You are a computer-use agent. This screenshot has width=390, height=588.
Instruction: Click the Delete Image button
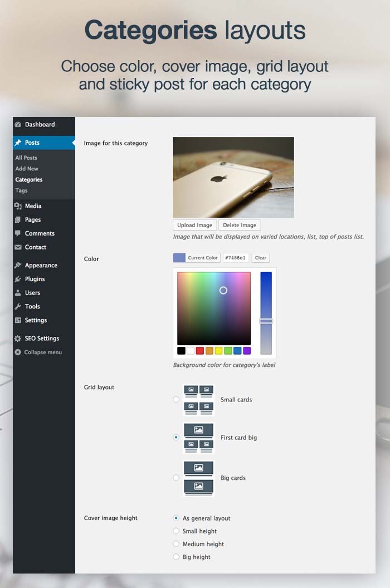[x=240, y=225]
